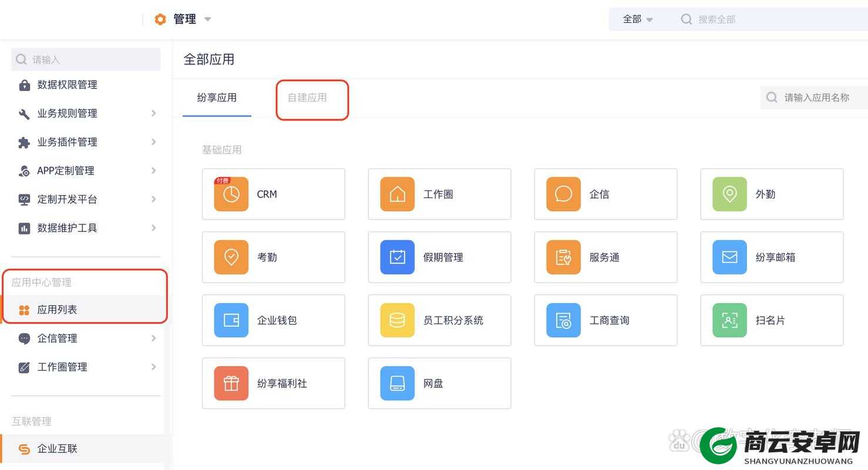Open the 网盘 disk drive icon
This screenshot has height=470, width=868.
coord(398,383)
